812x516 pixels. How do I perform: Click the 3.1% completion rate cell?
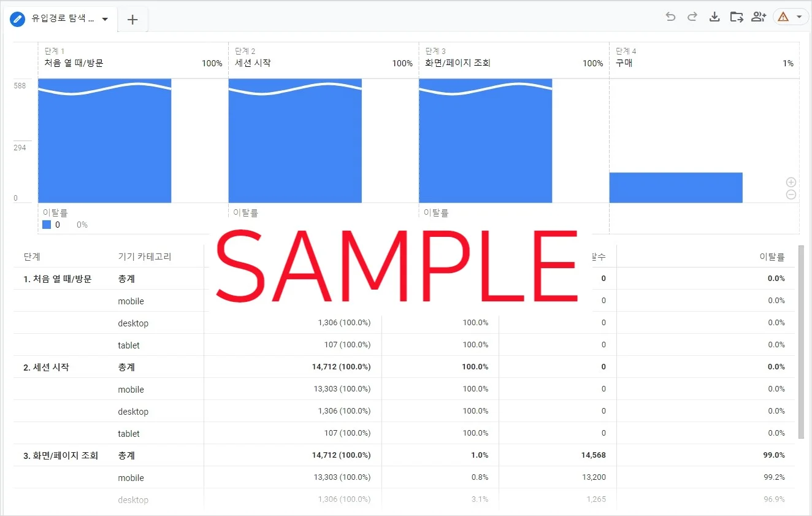pyautogui.click(x=480, y=499)
